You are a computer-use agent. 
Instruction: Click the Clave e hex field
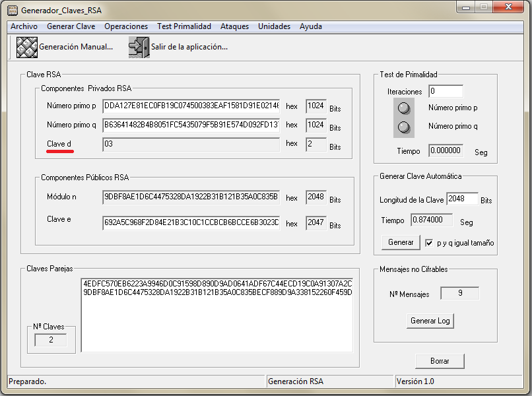click(191, 222)
